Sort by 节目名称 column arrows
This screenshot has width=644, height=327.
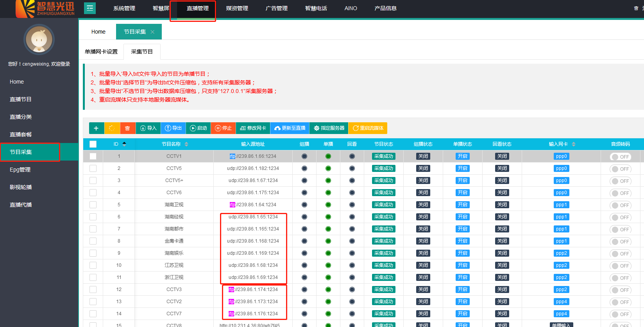(x=186, y=144)
